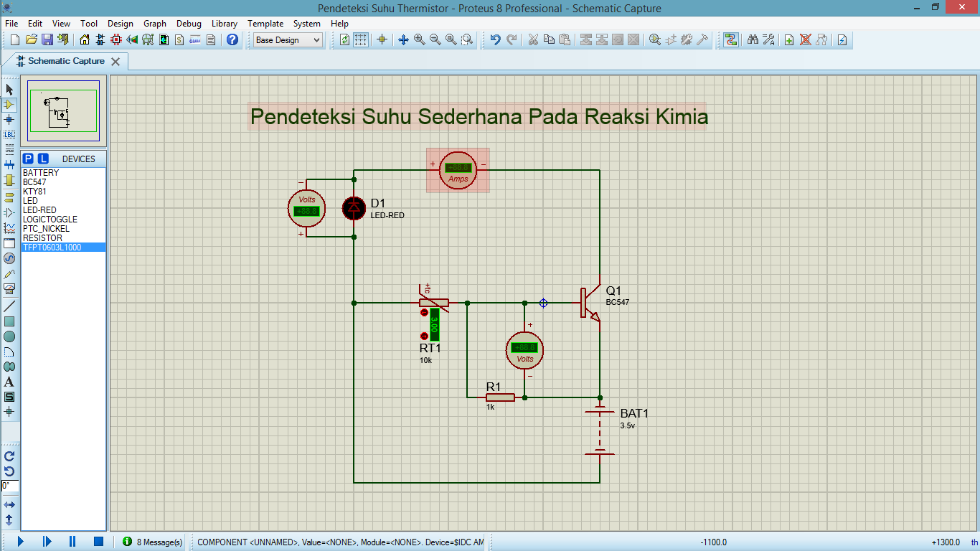
Task: Choose the 2D Graphics Line tool
Action: click(9, 306)
